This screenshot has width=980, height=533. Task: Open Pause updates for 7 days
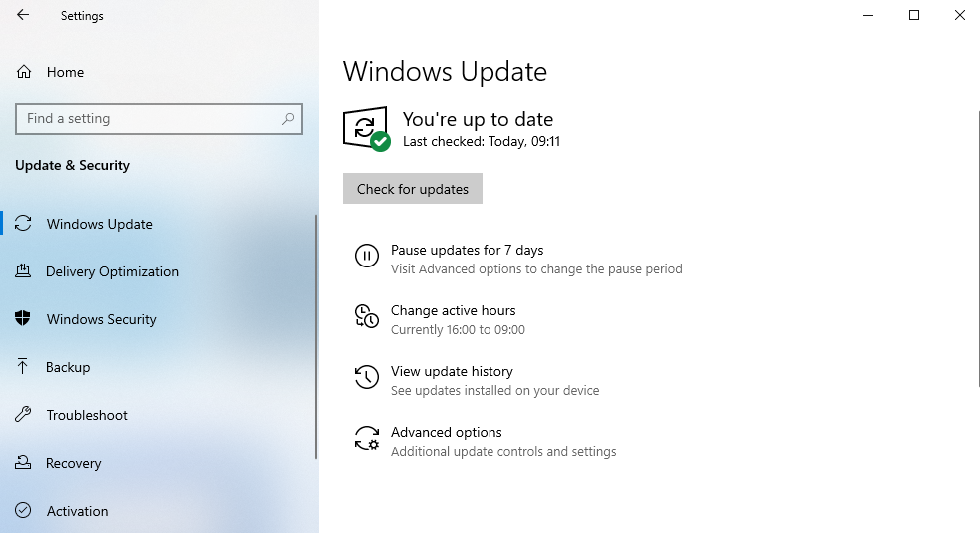467,250
